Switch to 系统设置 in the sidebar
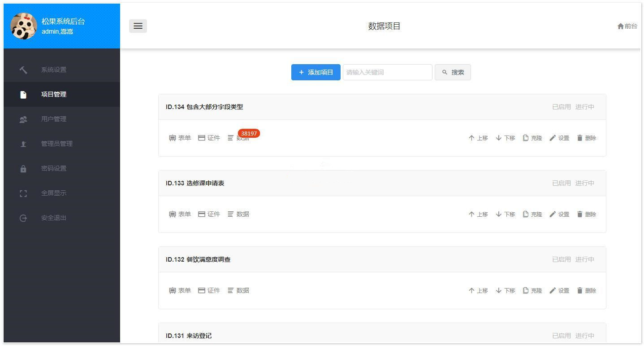644x346 pixels. [53, 70]
